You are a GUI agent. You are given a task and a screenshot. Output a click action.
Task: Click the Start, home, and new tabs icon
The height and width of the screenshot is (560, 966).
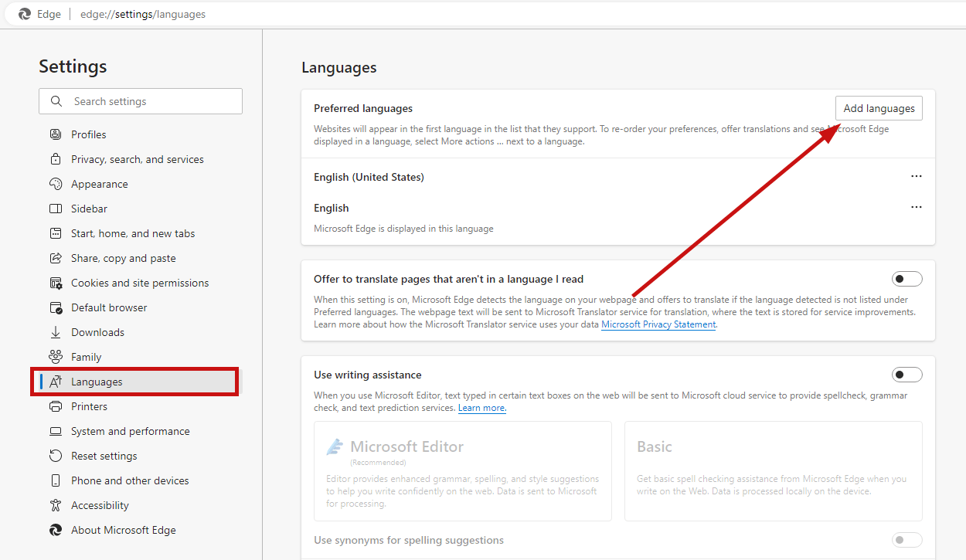click(56, 233)
